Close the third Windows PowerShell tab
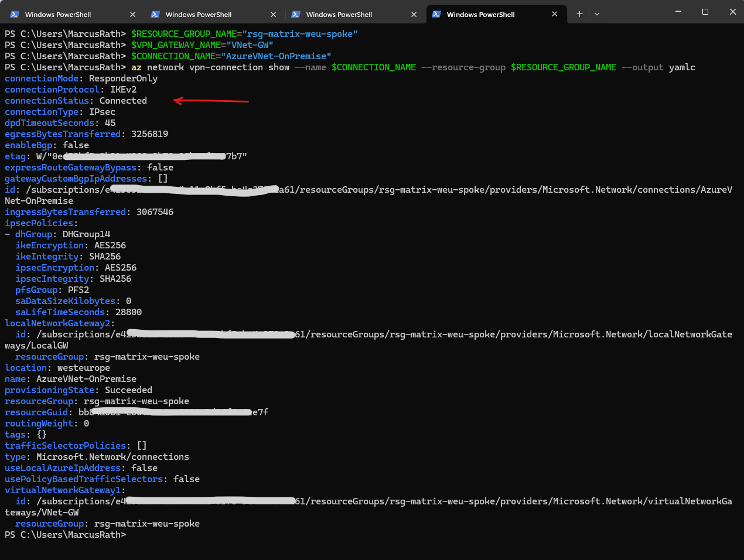Image resolution: width=744 pixels, height=560 pixels. click(x=414, y=14)
